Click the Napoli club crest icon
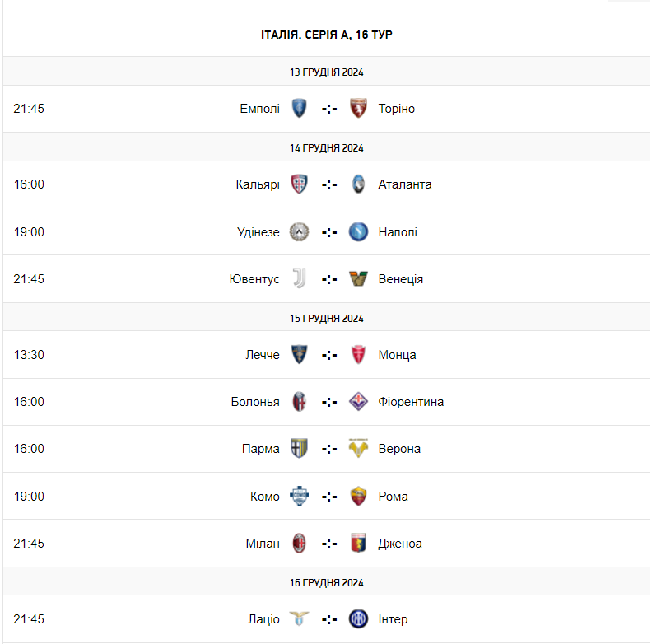The width and height of the screenshot is (652, 644). [x=358, y=232]
